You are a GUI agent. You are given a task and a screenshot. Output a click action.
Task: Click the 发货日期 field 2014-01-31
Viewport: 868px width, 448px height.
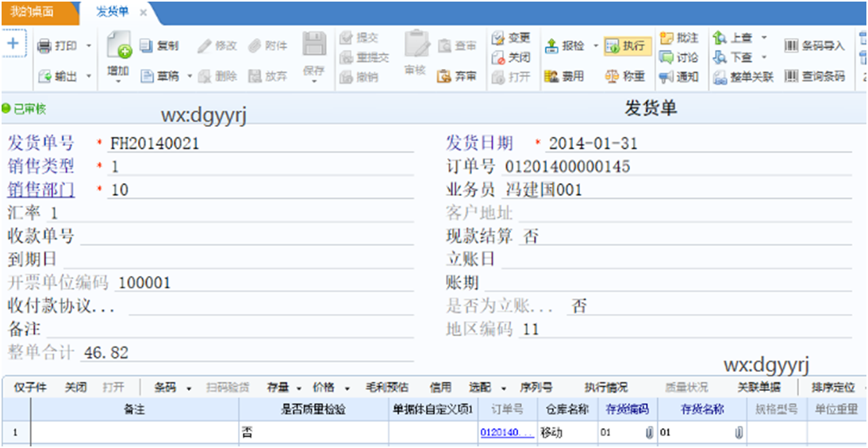pyautogui.click(x=698, y=144)
